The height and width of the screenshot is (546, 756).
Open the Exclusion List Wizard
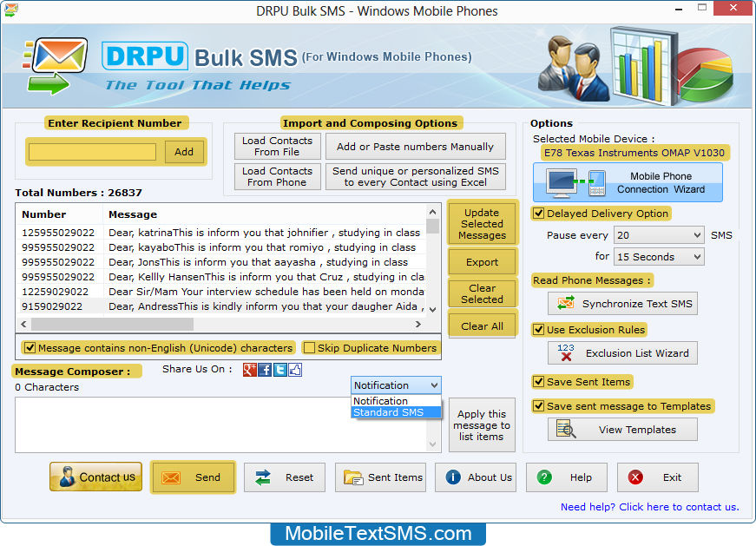622,353
